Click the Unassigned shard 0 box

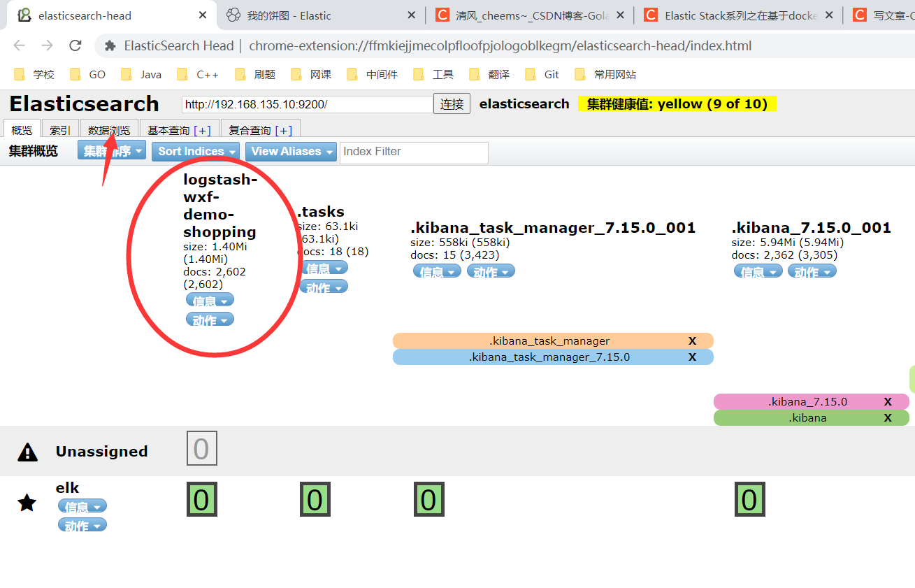click(201, 448)
